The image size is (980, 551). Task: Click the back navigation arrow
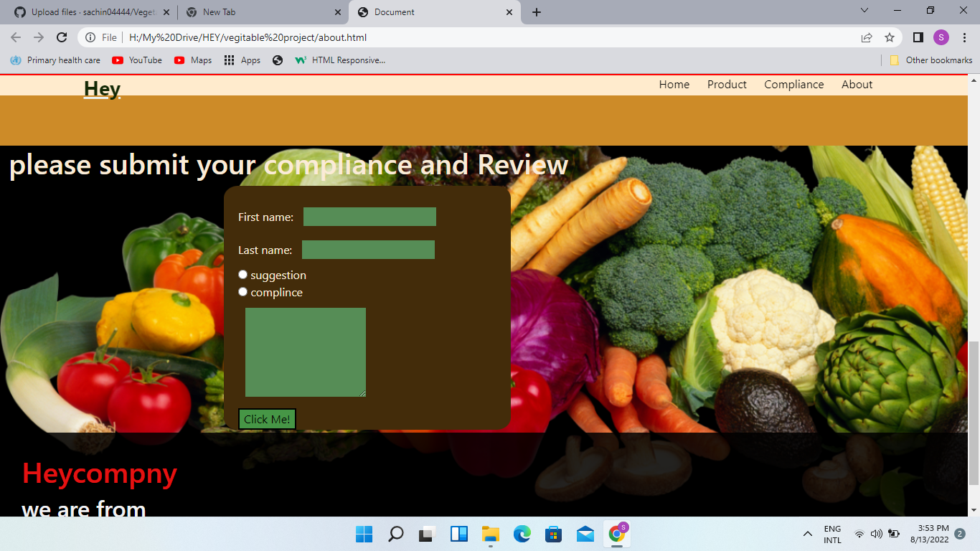point(15,37)
